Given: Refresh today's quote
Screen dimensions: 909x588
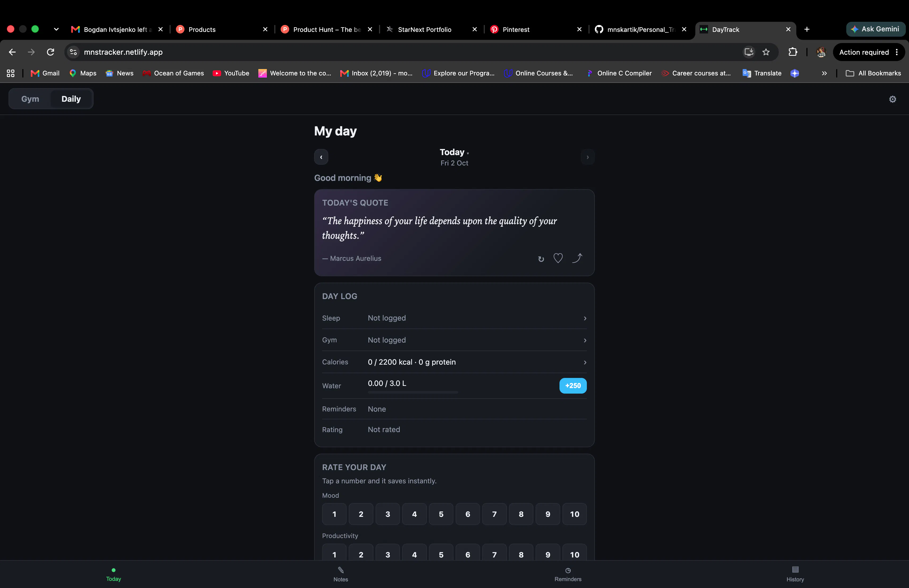Looking at the screenshot, I should 541,259.
